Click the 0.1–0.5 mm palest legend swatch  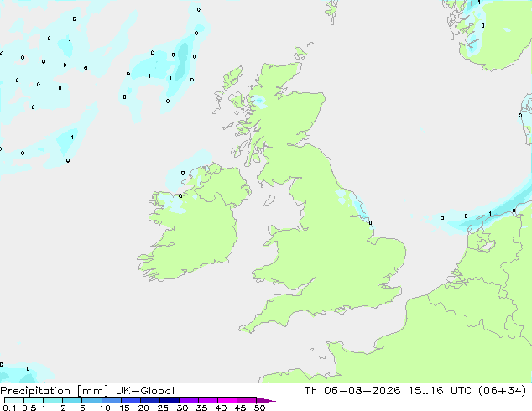14,400
